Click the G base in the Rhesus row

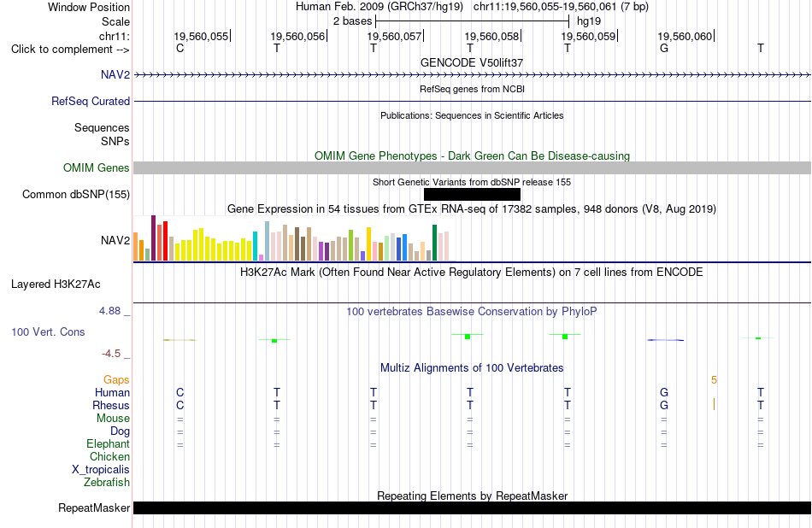(x=664, y=405)
